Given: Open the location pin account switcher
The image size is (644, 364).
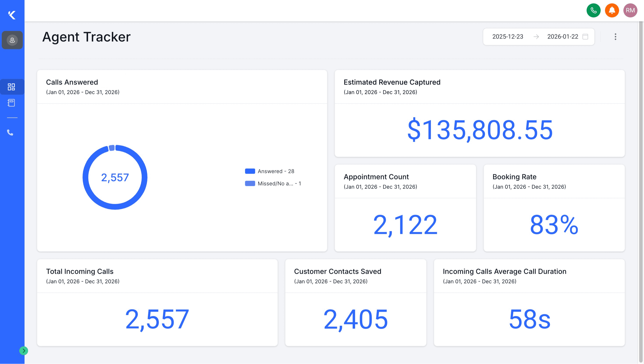Looking at the screenshot, I should 12,40.
